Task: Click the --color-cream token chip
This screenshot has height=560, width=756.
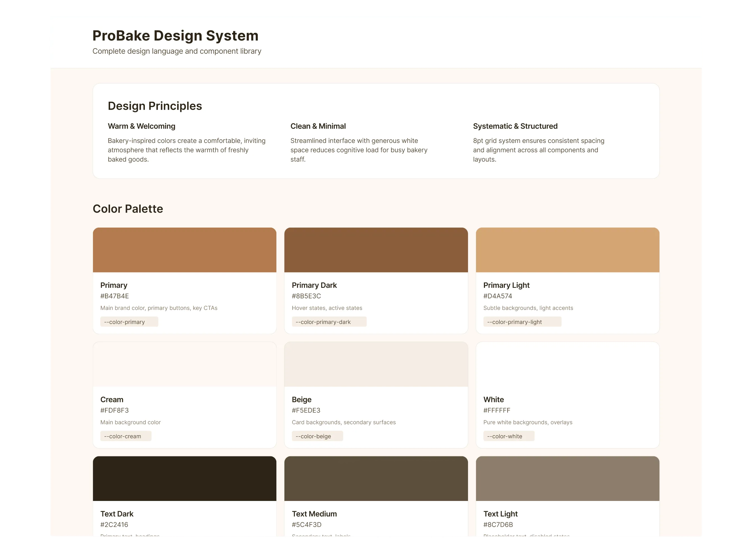Action: tap(125, 436)
